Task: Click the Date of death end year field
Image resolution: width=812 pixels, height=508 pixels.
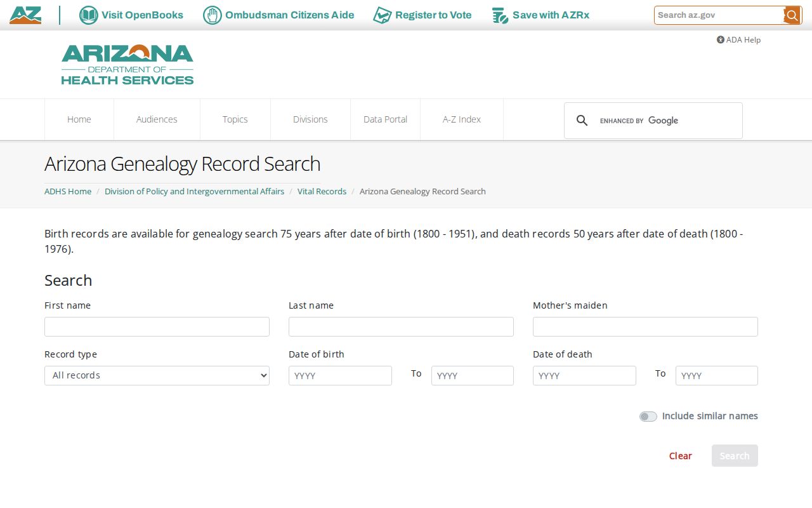Action: (x=717, y=375)
